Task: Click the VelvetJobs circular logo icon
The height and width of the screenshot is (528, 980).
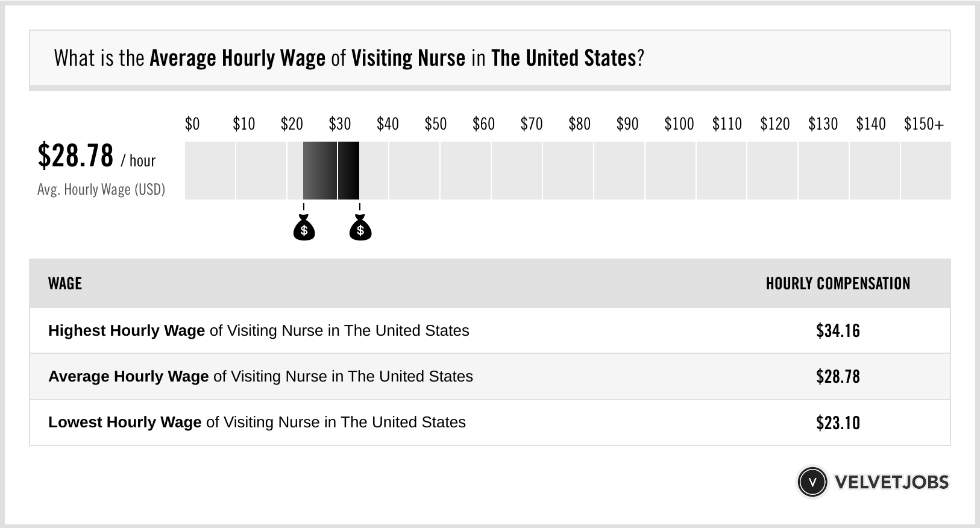Action: pos(812,482)
